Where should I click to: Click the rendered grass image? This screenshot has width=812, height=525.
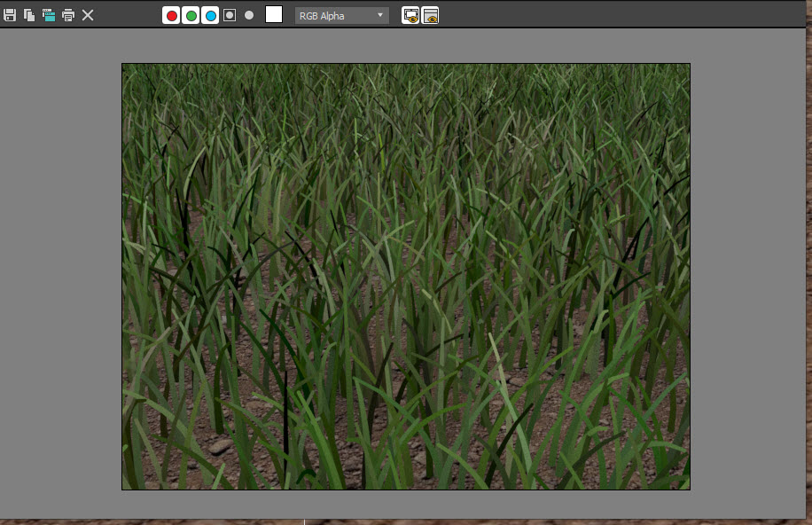pyautogui.click(x=406, y=277)
